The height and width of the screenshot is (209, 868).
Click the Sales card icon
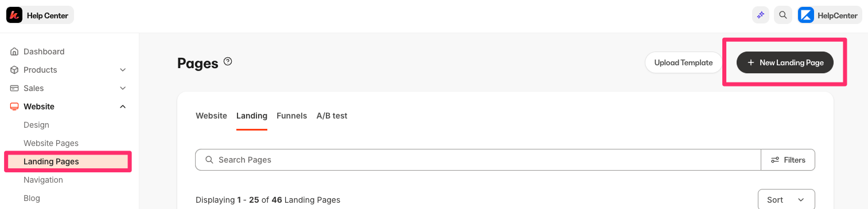click(14, 88)
